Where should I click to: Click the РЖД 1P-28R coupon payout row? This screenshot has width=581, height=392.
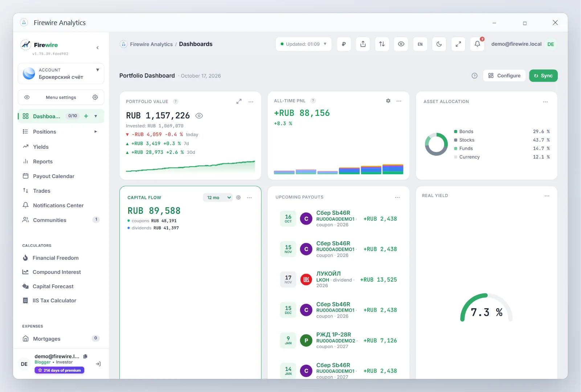coord(338,340)
